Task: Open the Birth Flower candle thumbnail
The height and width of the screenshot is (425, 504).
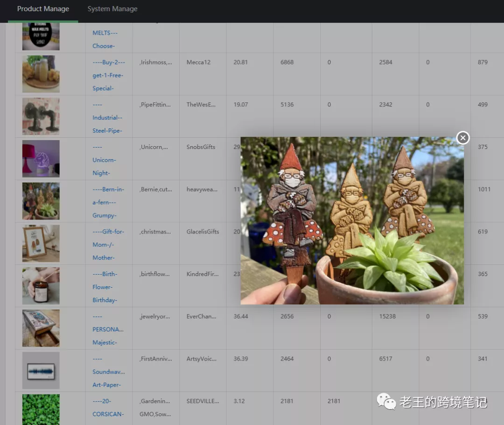Action: pyautogui.click(x=41, y=286)
